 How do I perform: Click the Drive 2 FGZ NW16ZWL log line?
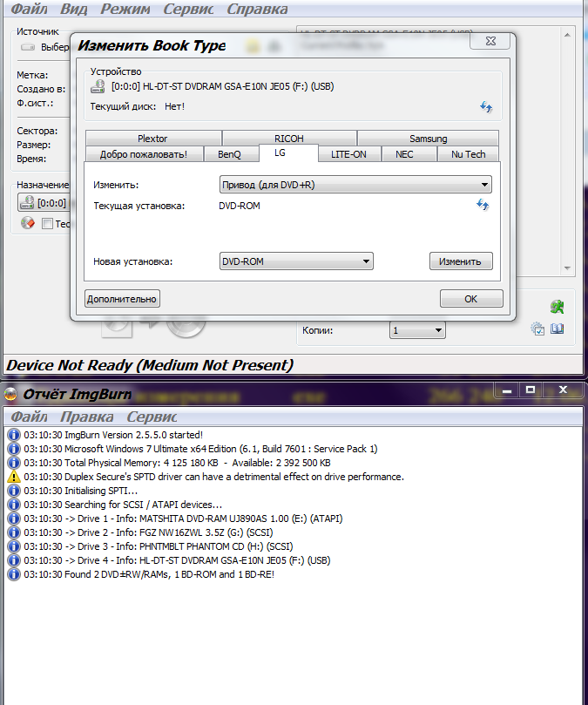[x=148, y=532]
